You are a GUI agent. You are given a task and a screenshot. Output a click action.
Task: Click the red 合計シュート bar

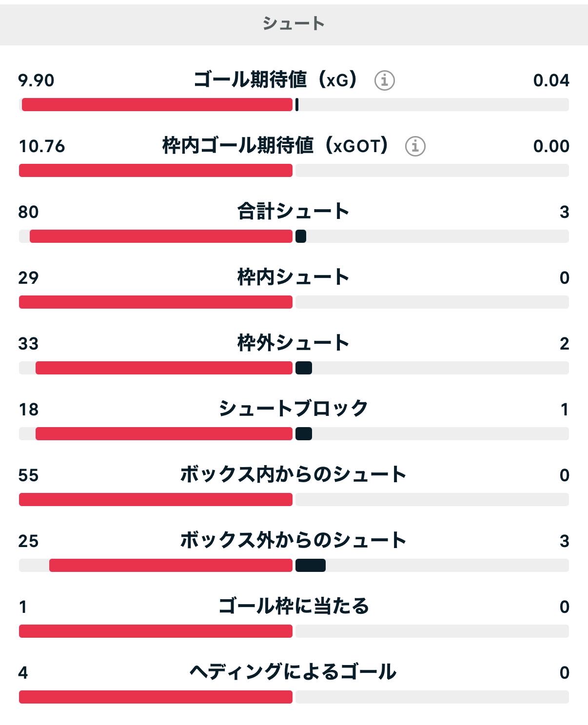[x=161, y=236]
